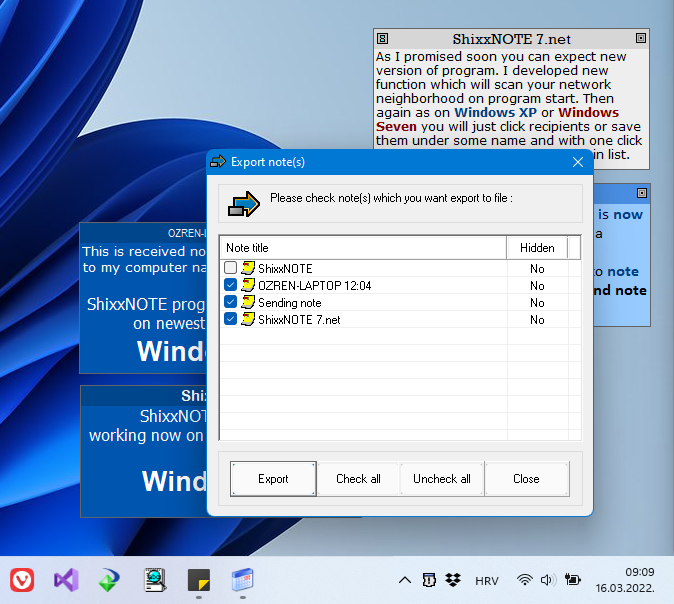The height and width of the screenshot is (604, 674).
Task: Select 'OZREN-LAPTOP 12:04' row text
Action: point(315,286)
